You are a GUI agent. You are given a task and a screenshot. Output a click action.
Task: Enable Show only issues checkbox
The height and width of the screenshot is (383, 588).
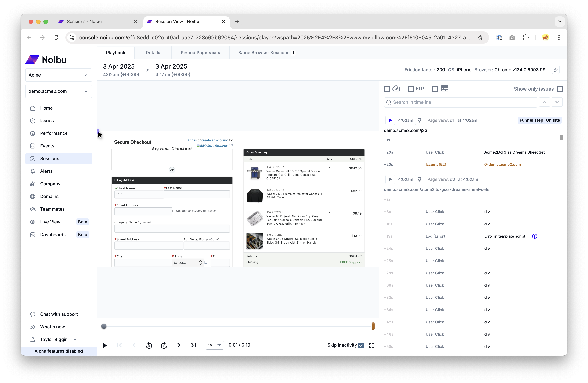pyautogui.click(x=560, y=89)
